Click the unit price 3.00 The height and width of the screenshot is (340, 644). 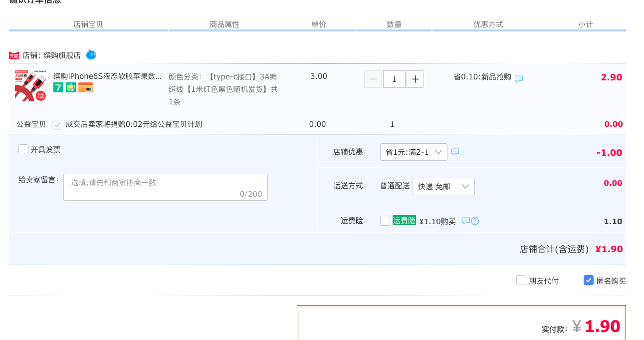[x=319, y=76]
